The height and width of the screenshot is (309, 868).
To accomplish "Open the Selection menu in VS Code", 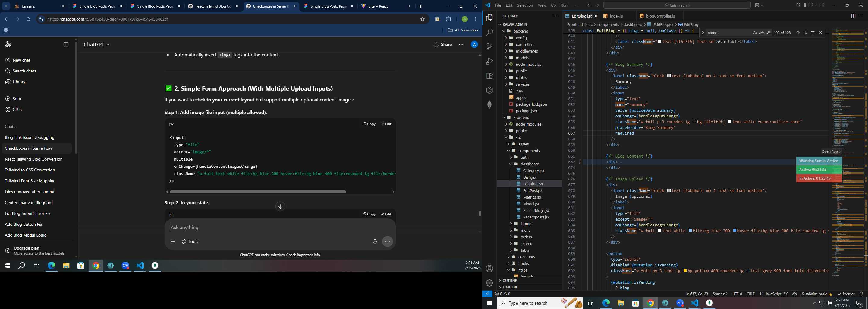I will click(x=525, y=5).
